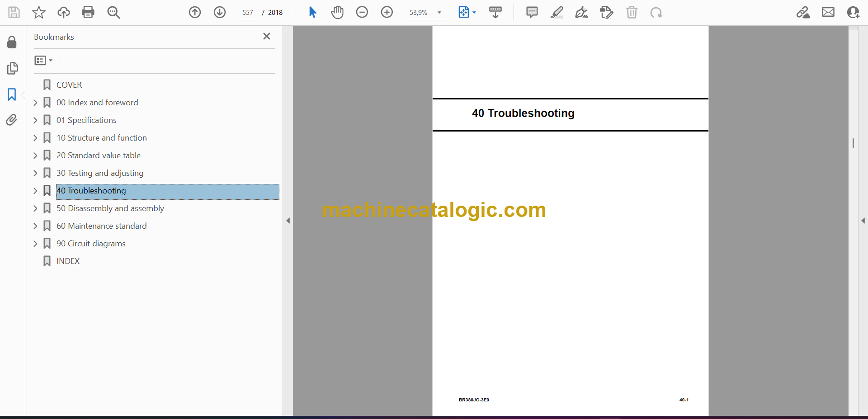Go to next page arrow
Screen dimensions: 868x419
tap(220, 12)
